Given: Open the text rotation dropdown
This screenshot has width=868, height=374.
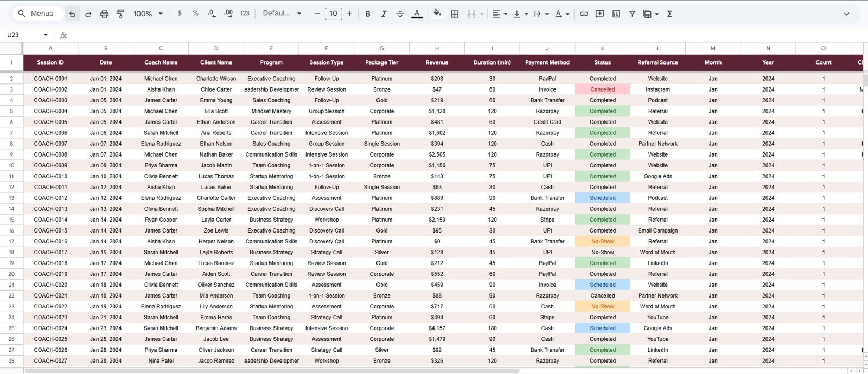Looking at the screenshot, I should (561, 14).
